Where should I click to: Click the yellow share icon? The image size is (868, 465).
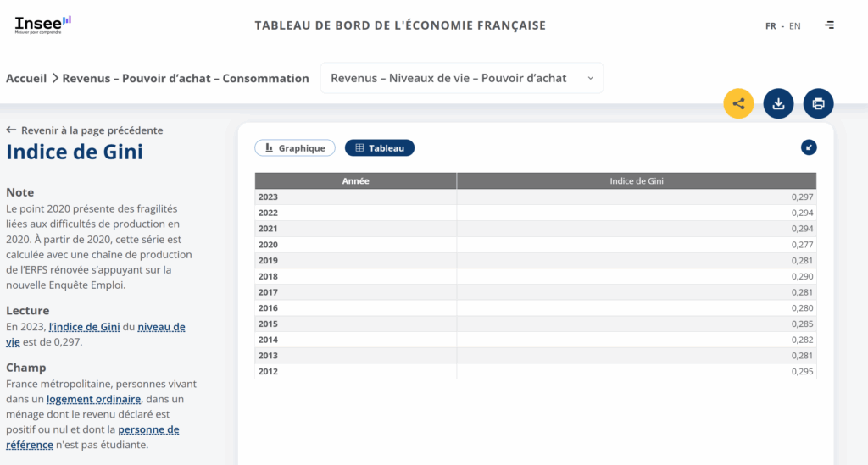click(x=738, y=103)
